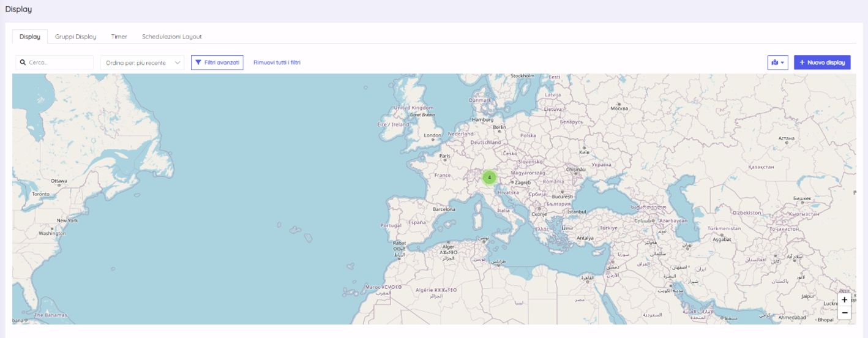This screenshot has width=868, height=338.
Task: Zoom out the map with minus button
Action: (844, 313)
